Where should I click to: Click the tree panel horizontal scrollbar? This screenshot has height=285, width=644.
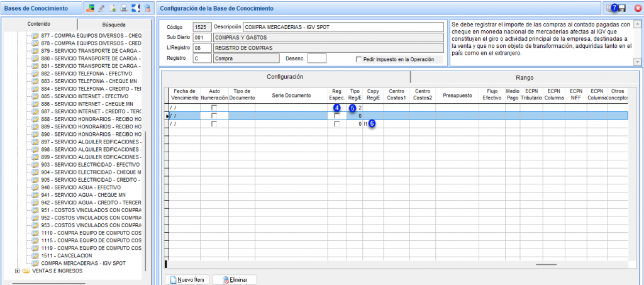(48, 283)
